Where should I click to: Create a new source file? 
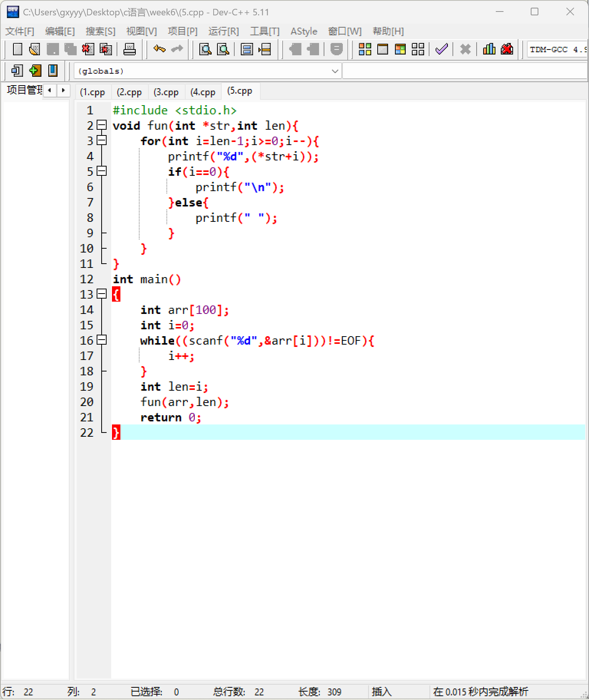(17, 49)
